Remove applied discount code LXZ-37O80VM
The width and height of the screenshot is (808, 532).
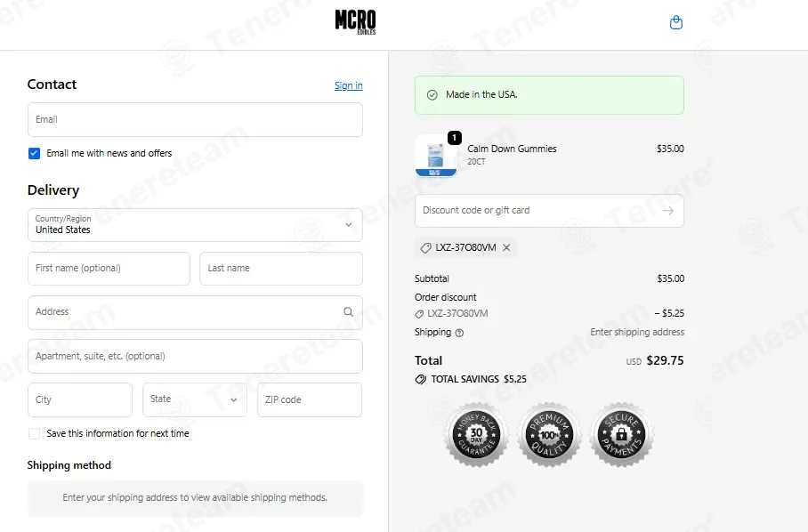506,247
